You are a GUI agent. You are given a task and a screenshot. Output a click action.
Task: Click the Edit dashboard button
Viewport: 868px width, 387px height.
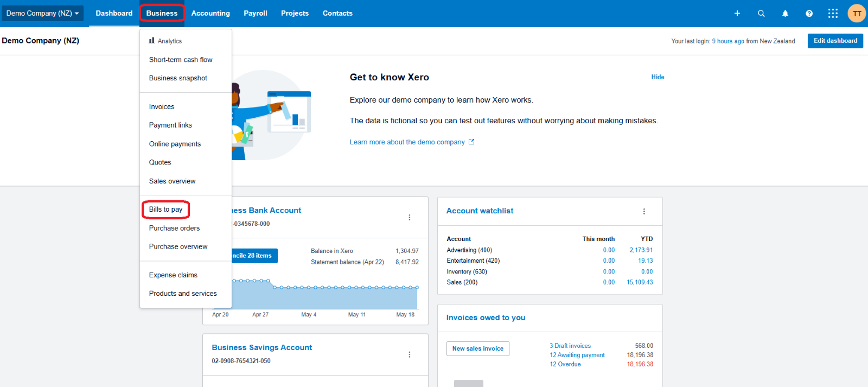tap(835, 41)
